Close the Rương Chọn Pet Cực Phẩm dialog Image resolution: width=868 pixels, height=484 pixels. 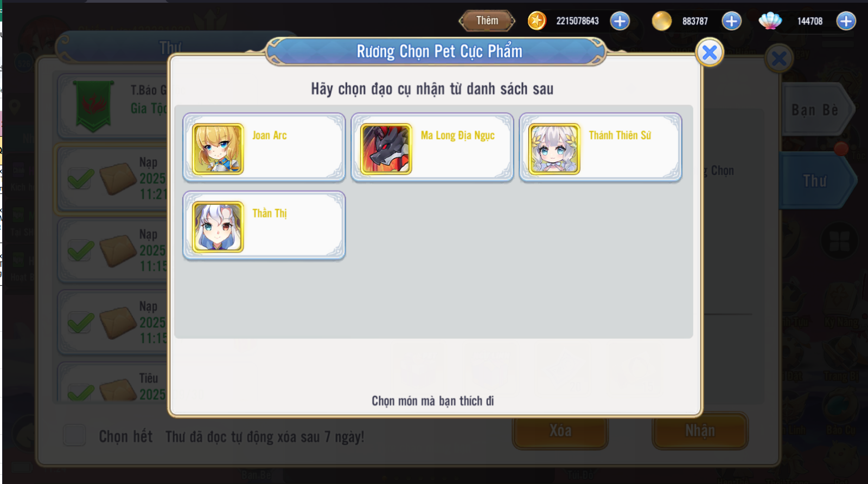click(710, 53)
